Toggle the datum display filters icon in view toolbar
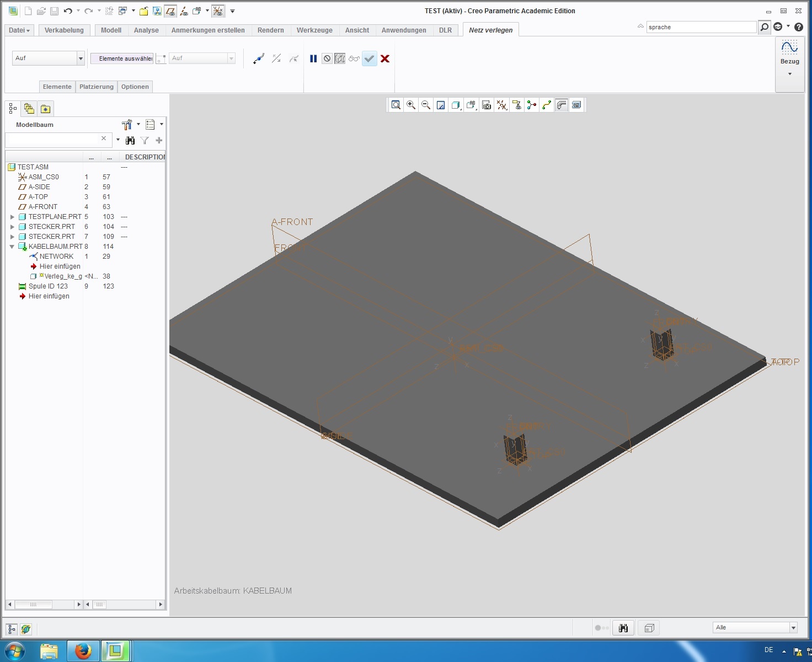812x662 pixels. click(502, 105)
